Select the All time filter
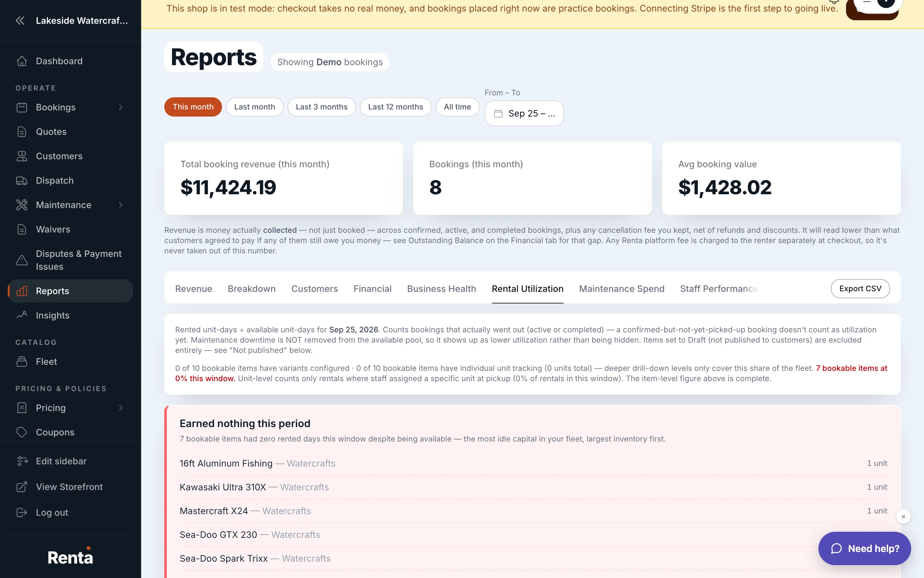 457,107
